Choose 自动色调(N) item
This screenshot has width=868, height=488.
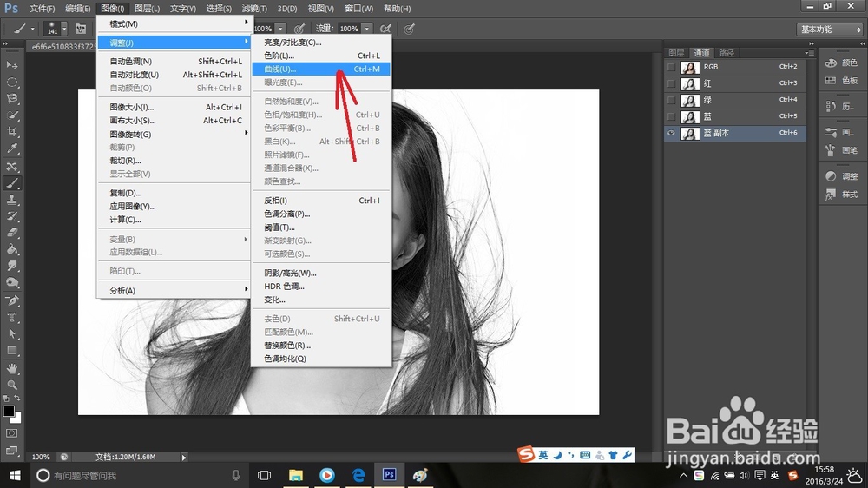tap(174, 61)
